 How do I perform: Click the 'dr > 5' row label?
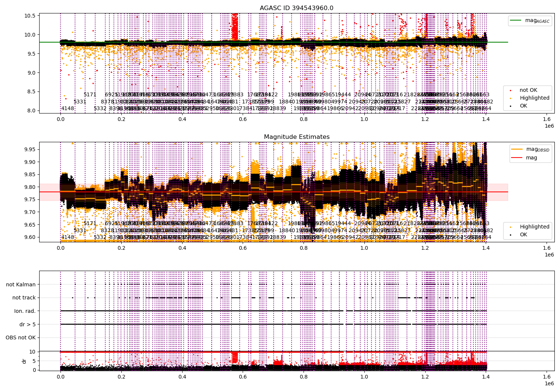[28, 324]
